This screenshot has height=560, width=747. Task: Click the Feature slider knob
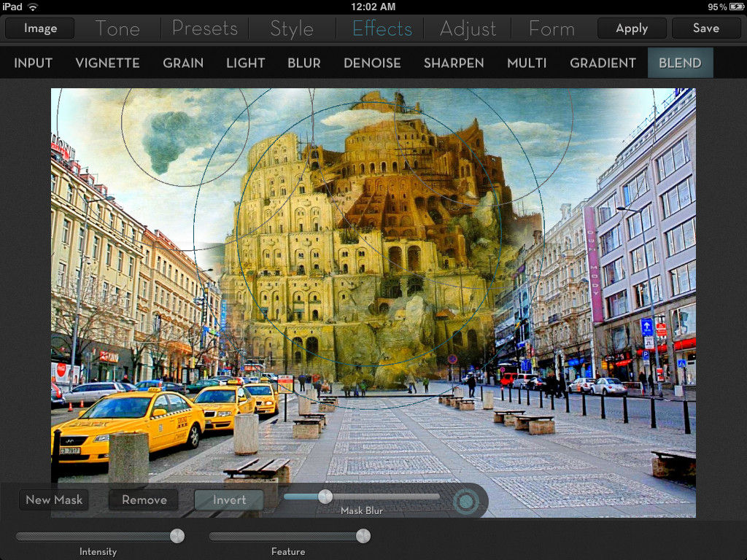pos(363,536)
